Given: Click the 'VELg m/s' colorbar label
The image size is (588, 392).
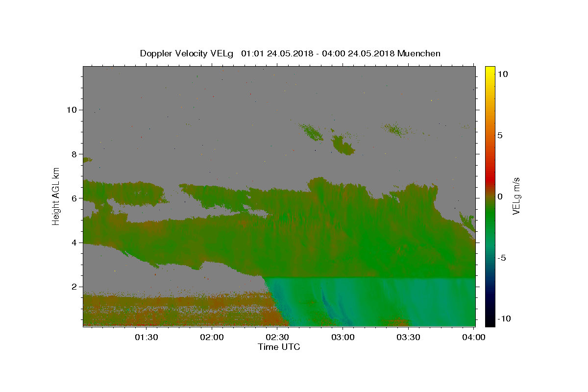Looking at the screenshot, I should (x=516, y=196).
